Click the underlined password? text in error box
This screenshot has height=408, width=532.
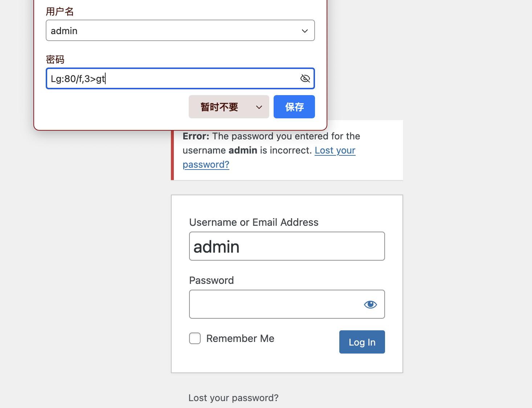pos(206,164)
